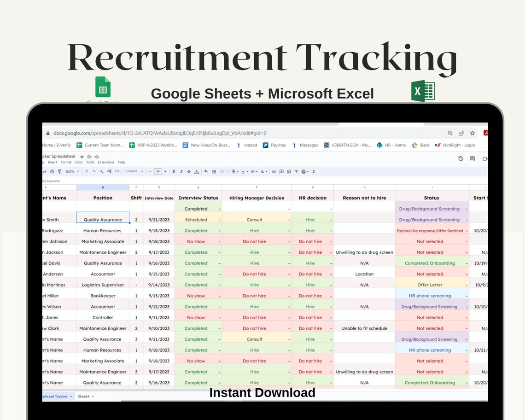The image size is (525, 420).
Task: Open the Text color picker
Action: 196,171
